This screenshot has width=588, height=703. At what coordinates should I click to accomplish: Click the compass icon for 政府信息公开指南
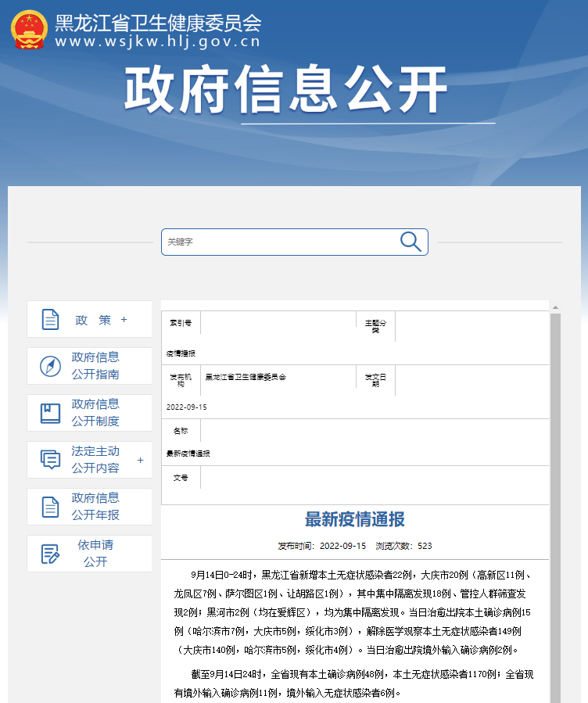[x=50, y=366]
